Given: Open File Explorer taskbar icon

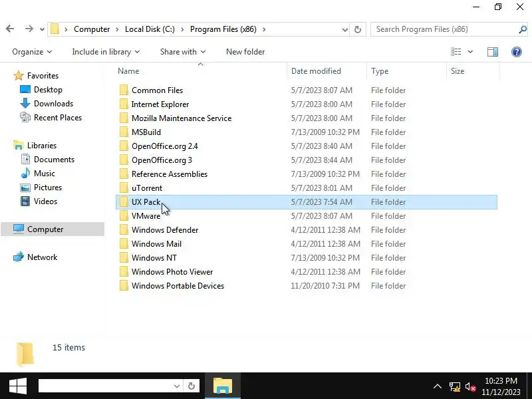Looking at the screenshot, I should tap(223, 386).
